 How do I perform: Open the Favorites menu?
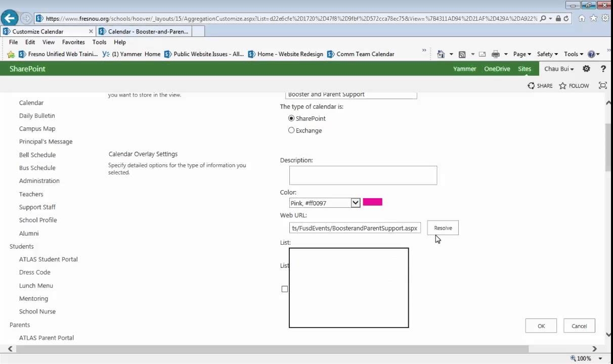(x=73, y=42)
